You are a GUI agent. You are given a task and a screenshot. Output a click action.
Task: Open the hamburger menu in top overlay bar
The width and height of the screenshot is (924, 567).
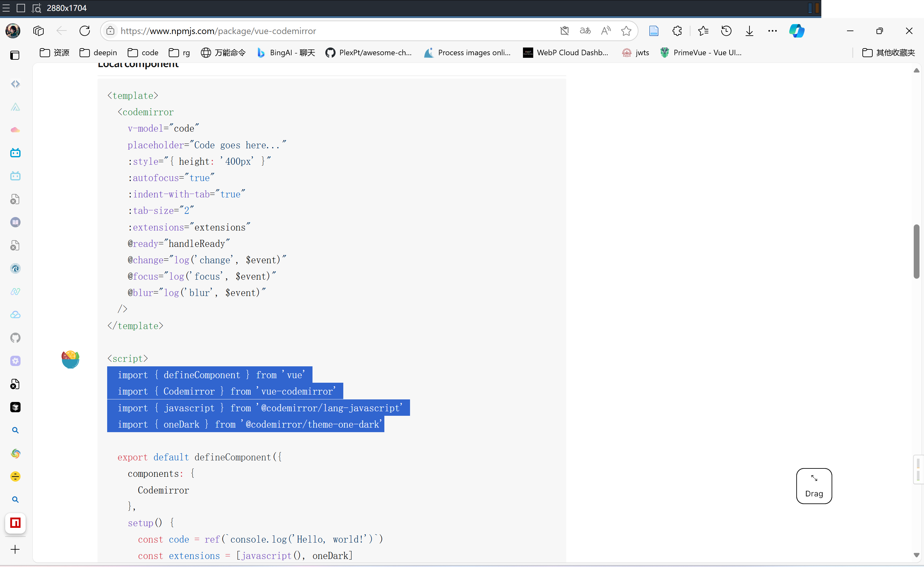click(6, 8)
